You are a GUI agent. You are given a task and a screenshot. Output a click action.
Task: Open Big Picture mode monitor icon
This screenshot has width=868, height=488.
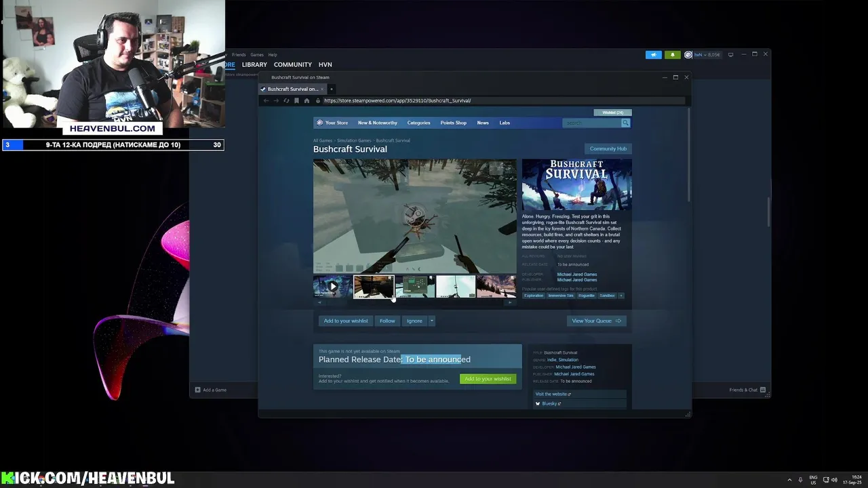(x=730, y=55)
